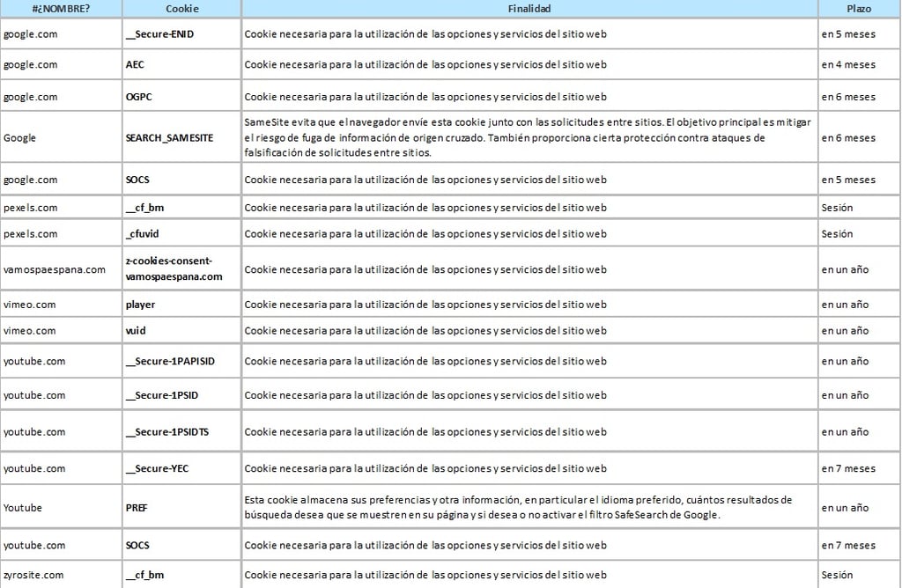Select the zyrosite.com domain cell
The image size is (902, 588).
tap(61, 575)
